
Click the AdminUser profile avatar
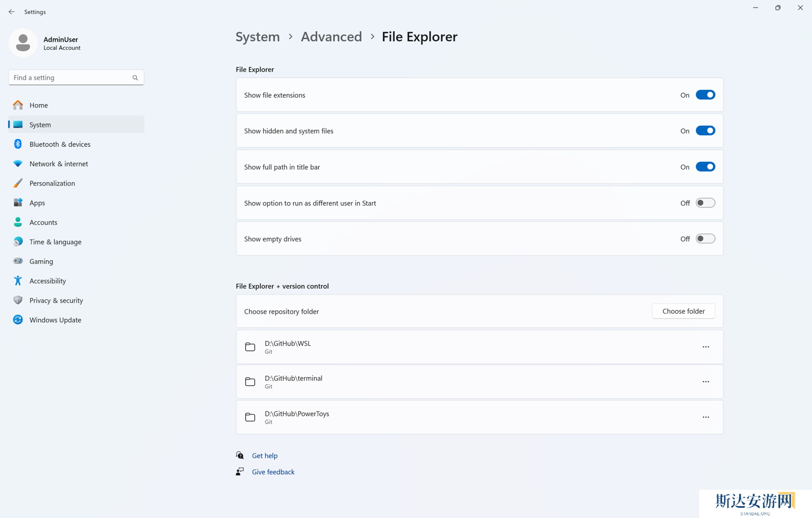23,43
